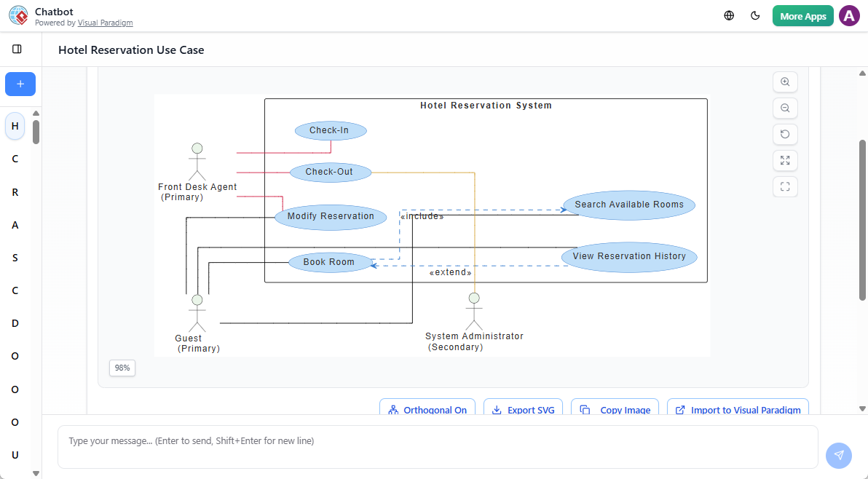Open More Apps
868x479 pixels.
pos(802,15)
